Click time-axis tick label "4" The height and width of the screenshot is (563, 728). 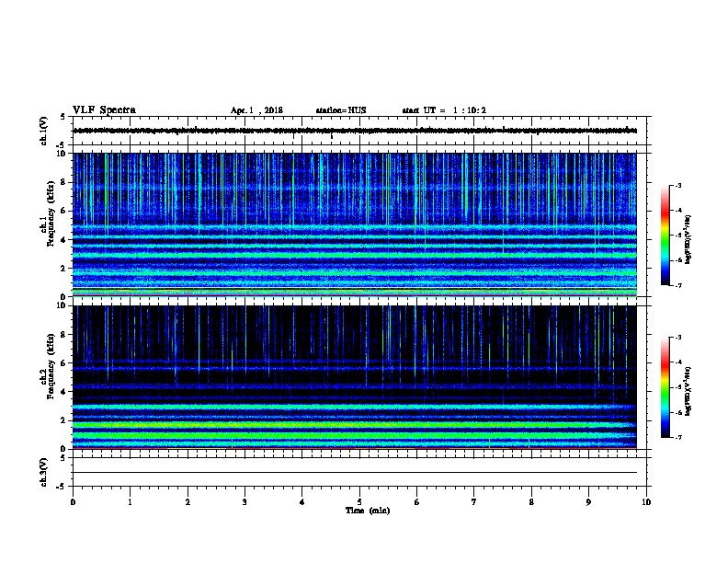pyautogui.click(x=302, y=502)
